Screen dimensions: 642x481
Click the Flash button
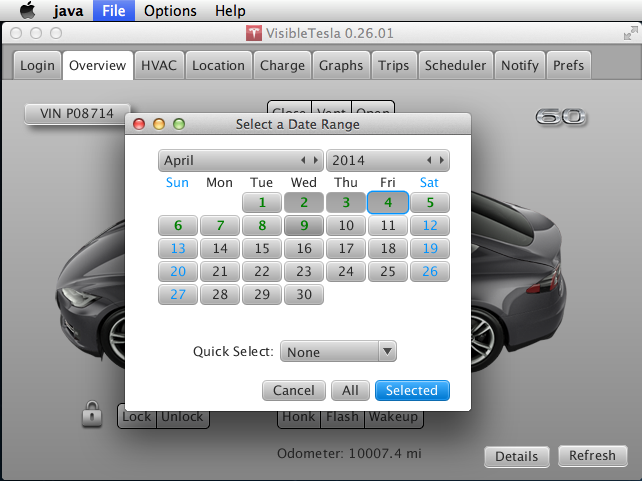point(342,417)
